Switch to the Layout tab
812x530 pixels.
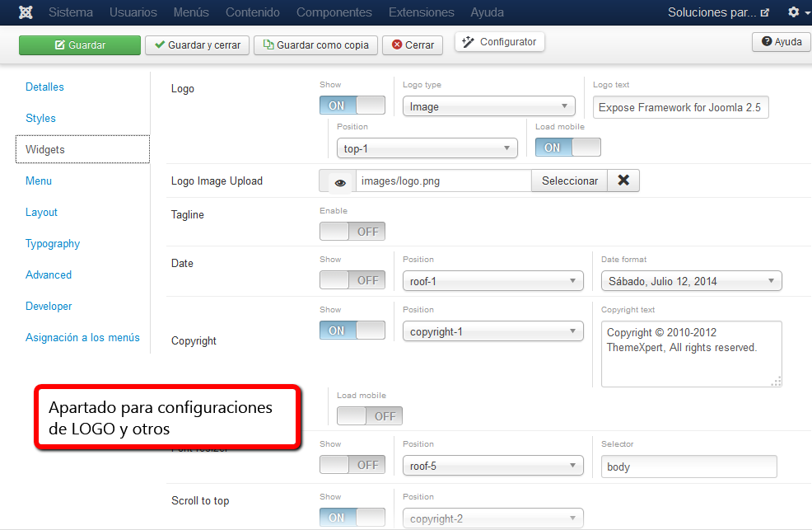41,213
